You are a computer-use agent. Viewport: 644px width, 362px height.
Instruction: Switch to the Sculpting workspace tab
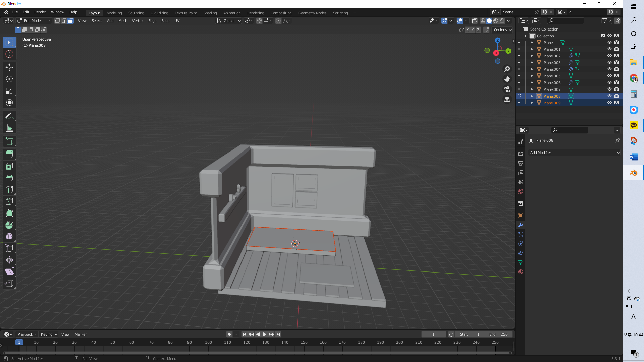136,13
